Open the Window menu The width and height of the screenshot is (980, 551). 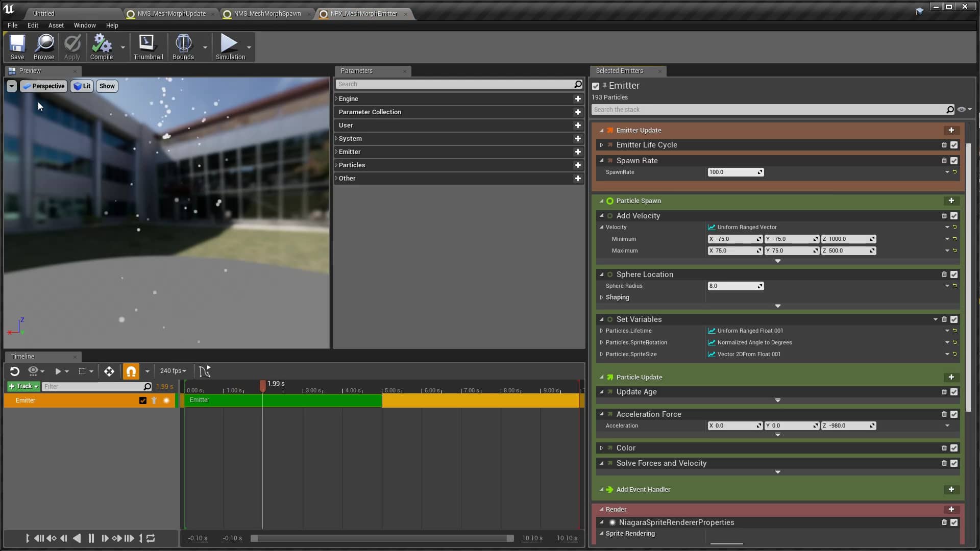[x=85, y=25]
